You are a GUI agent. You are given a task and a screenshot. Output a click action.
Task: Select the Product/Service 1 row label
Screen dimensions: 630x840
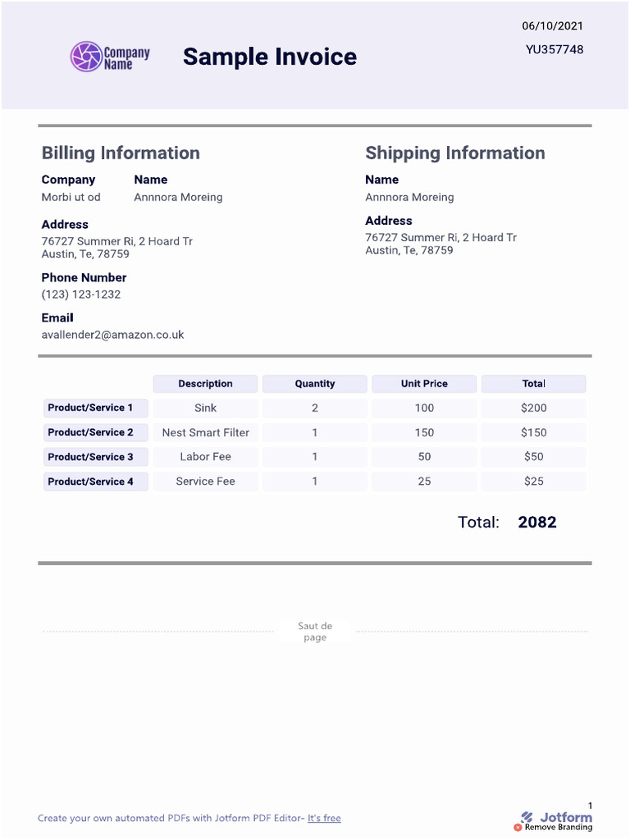(95, 408)
